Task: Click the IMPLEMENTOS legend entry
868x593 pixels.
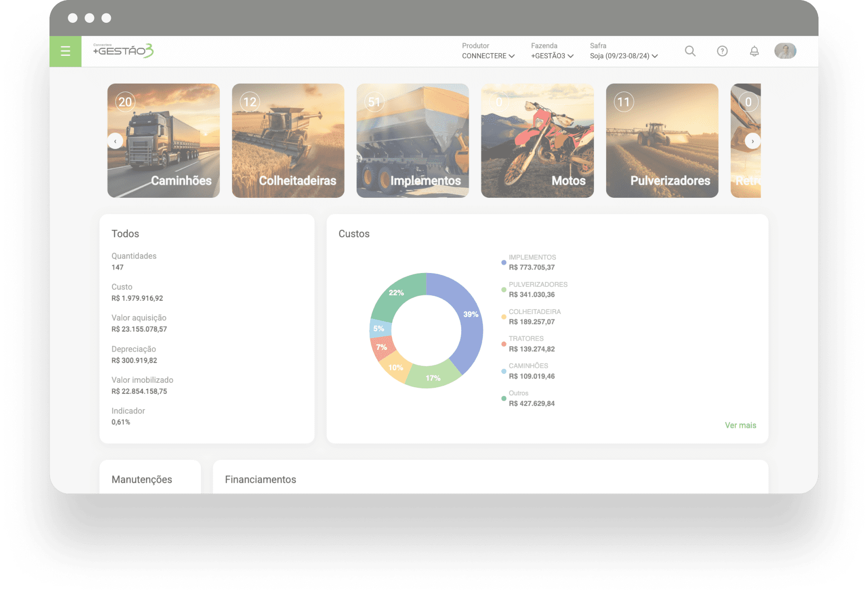Action: pyautogui.click(x=532, y=262)
